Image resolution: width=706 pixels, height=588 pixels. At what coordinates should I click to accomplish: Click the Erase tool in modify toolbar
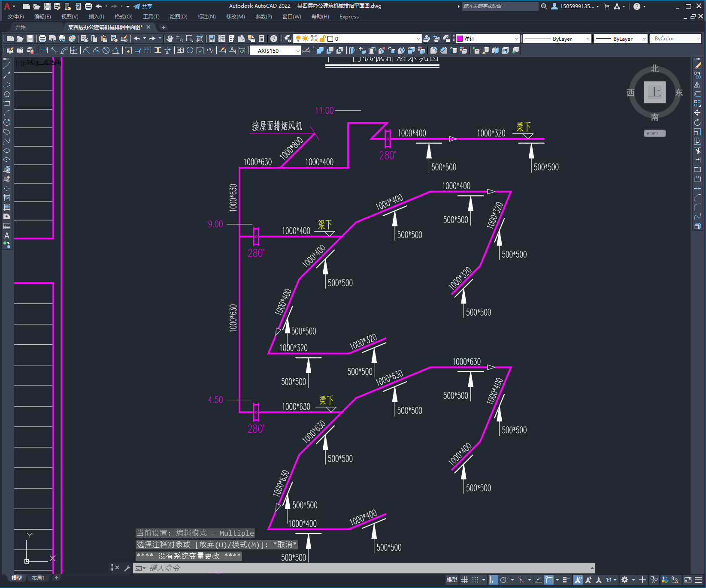pos(697,66)
